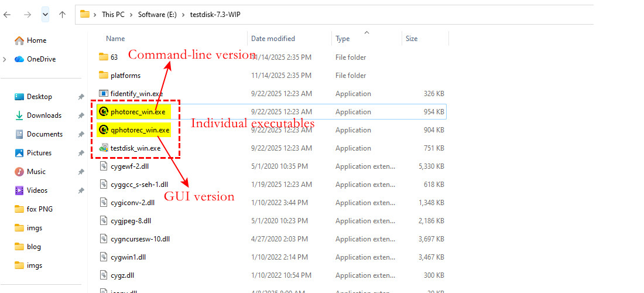Sort files by Date modified column
Viewport: 644px width, 293px height.
tap(273, 39)
